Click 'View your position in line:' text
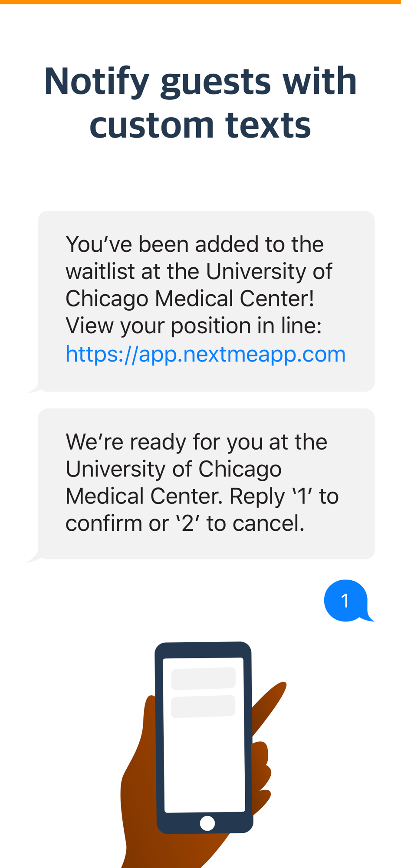Viewport: 401px width, 868px height. (194, 326)
